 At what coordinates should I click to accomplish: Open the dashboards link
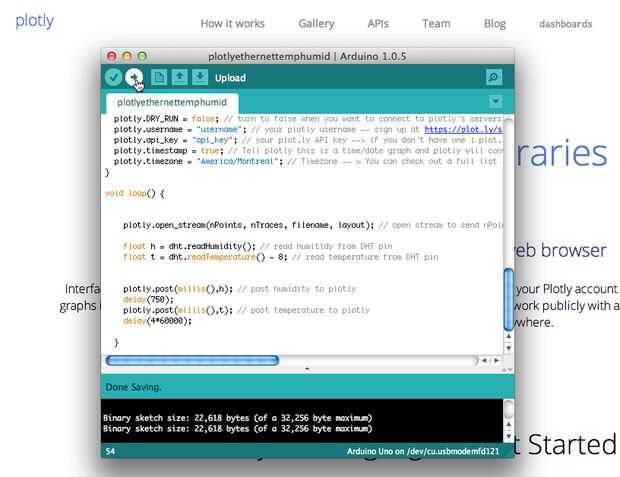pos(566,24)
